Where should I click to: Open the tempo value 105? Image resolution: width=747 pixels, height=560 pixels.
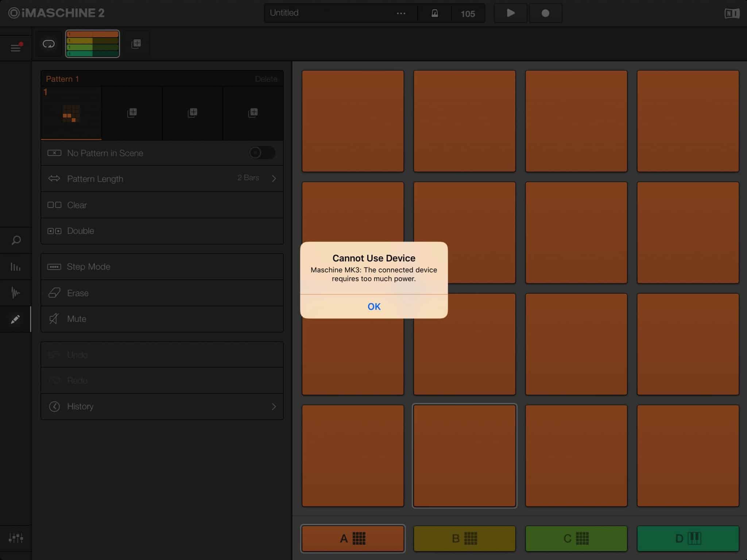(x=468, y=14)
